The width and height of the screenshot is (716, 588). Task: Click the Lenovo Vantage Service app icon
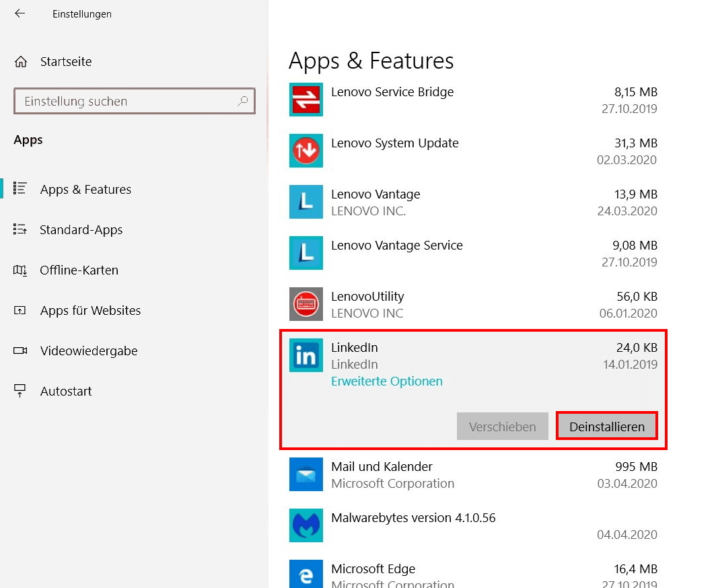[x=306, y=253]
